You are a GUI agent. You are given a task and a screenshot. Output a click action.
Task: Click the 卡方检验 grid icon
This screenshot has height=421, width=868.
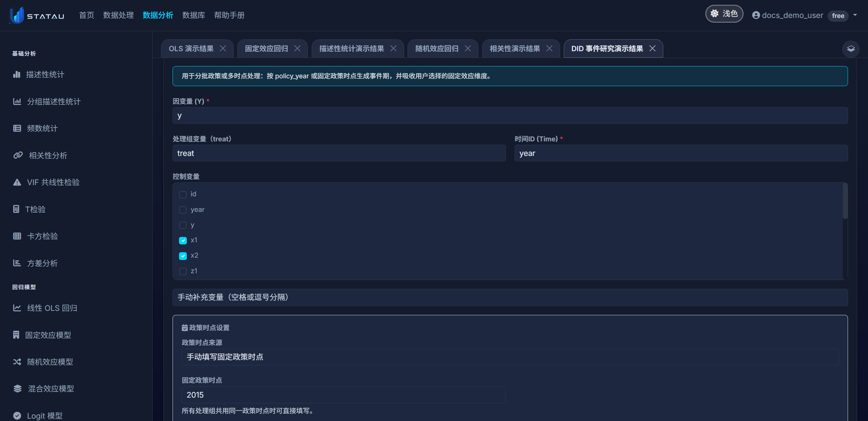click(x=17, y=236)
